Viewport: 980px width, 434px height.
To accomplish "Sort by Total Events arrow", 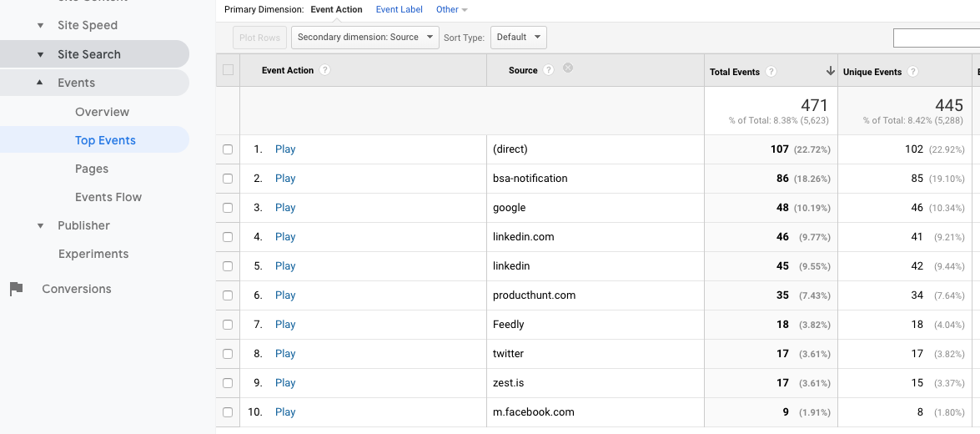I will [x=830, y=71].
